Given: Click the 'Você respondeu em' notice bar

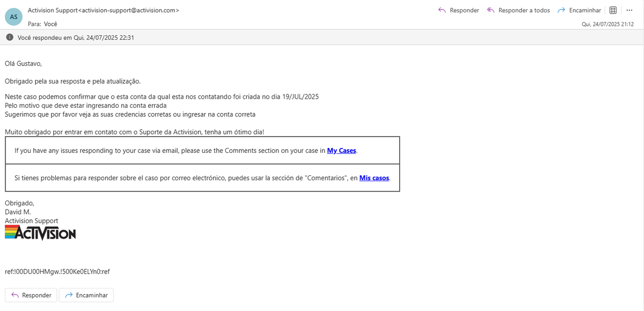Looking at the screenshot, I should point(322,37).
